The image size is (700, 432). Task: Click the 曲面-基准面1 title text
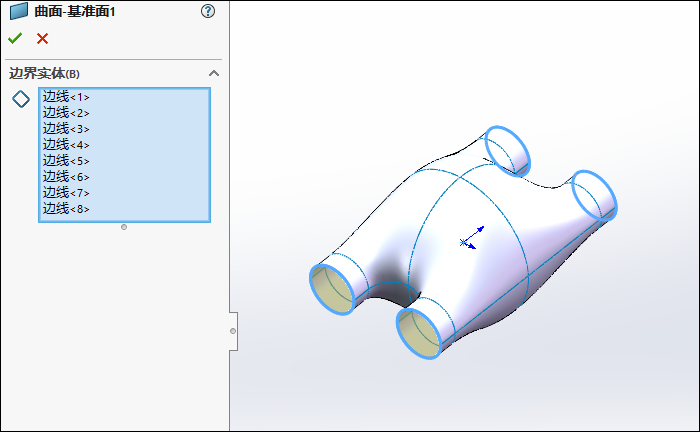[x=75, y=12]
